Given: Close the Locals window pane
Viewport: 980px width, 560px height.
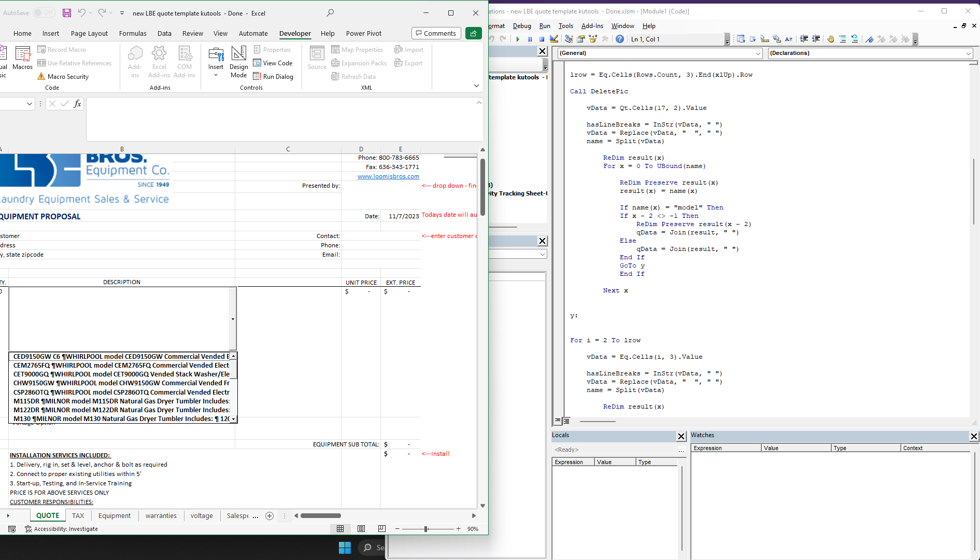Looking at the screenshot, I should pos(681,437).
